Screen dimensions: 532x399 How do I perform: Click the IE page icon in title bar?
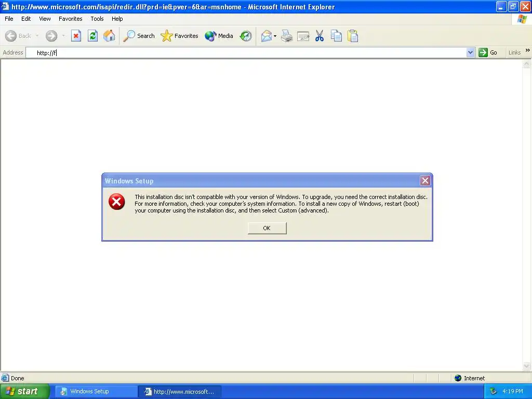pyautogui.click(x=5, y=6)
